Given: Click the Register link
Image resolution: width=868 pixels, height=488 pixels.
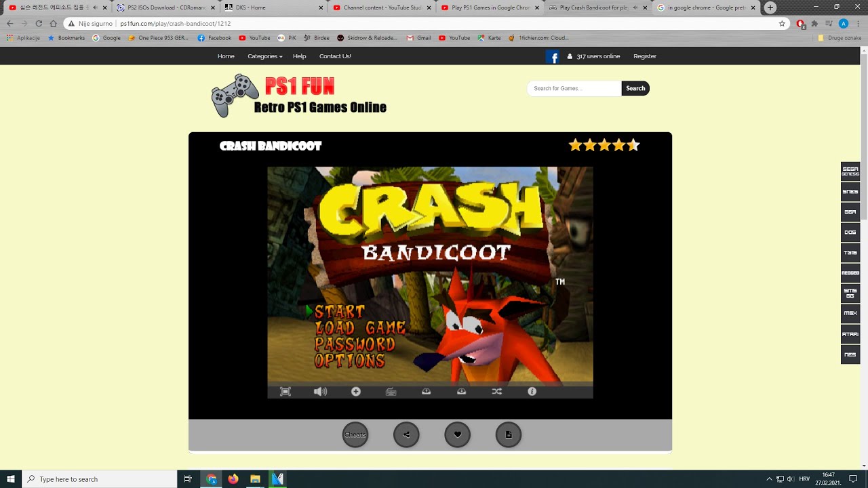Looking at the screenshot, I should point(645,56).
